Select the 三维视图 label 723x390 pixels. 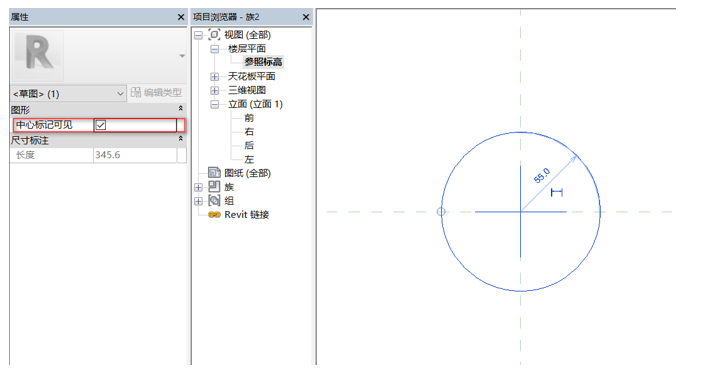coord(247,90)
